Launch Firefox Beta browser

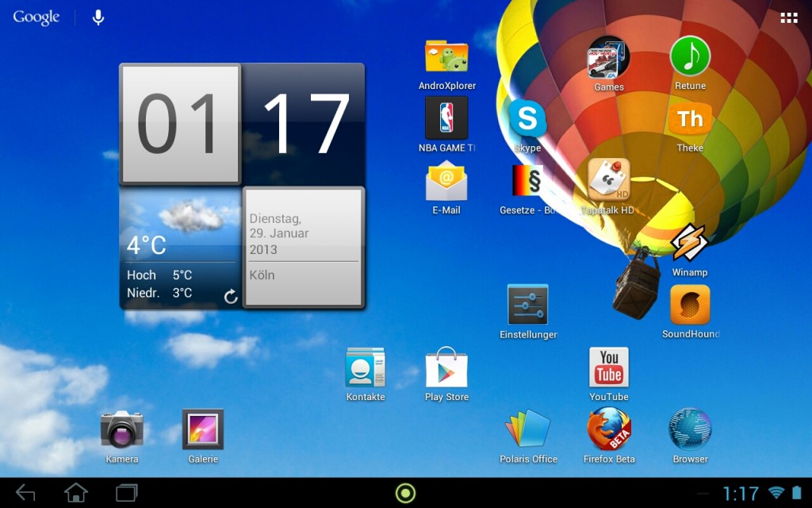click(609, 429)
